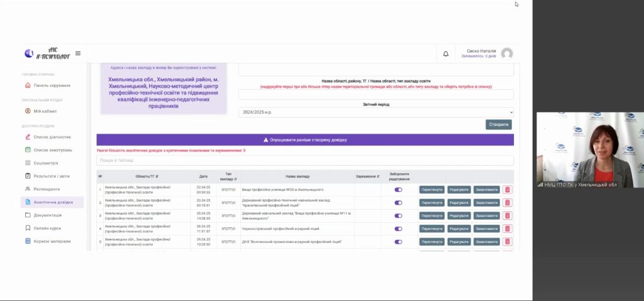Open Звітний період dropdown 2024/2025 н.р.
The width and height of the screenshot is (644, 301).
pyautogui.click(x=376, y=112)
